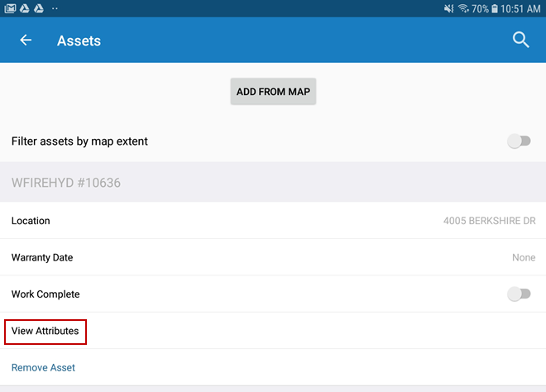Tap the battery status icon
Screen dimensions: 546x392
coord(495,8)
